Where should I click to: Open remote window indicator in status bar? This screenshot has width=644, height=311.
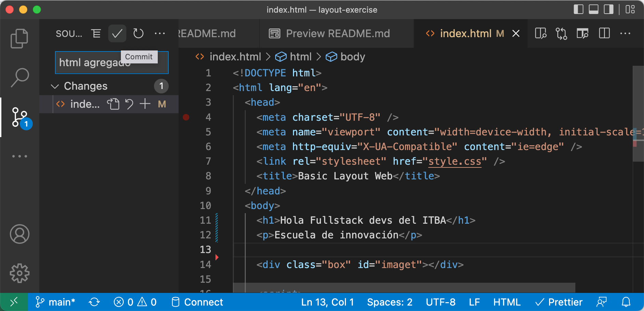click(x=14, y=302)
